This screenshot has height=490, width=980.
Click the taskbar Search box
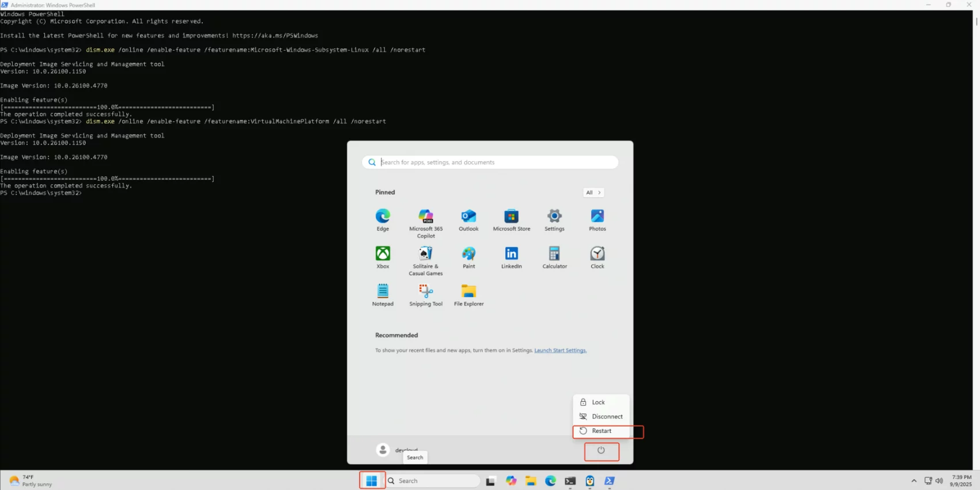(x=433, y=481)
